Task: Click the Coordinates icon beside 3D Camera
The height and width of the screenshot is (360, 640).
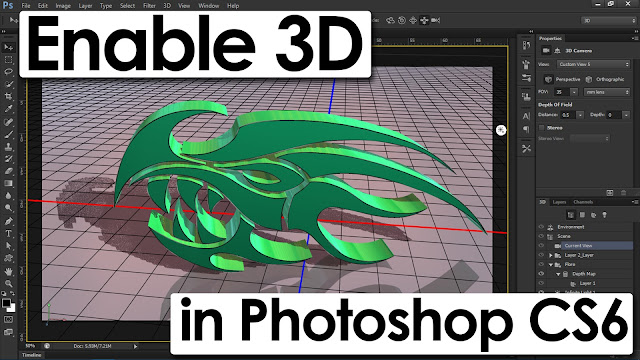Action: point(557,51)
